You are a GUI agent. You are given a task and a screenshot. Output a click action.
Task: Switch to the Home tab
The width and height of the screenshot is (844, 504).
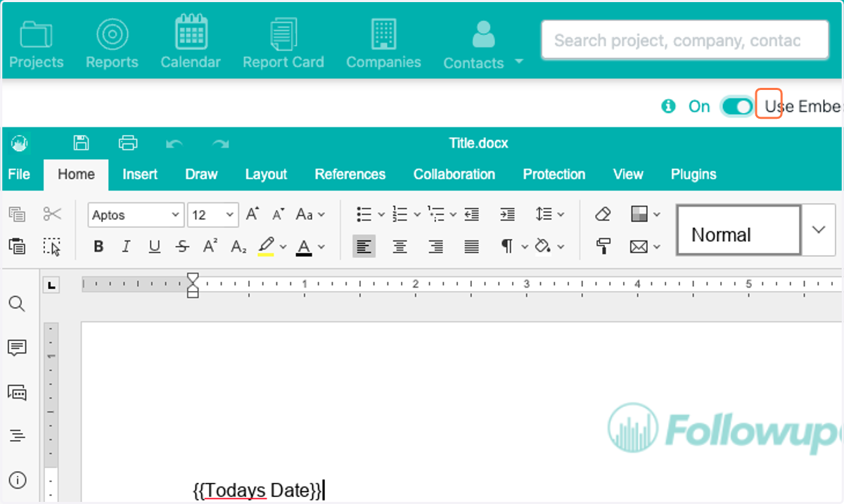(76, 174)
